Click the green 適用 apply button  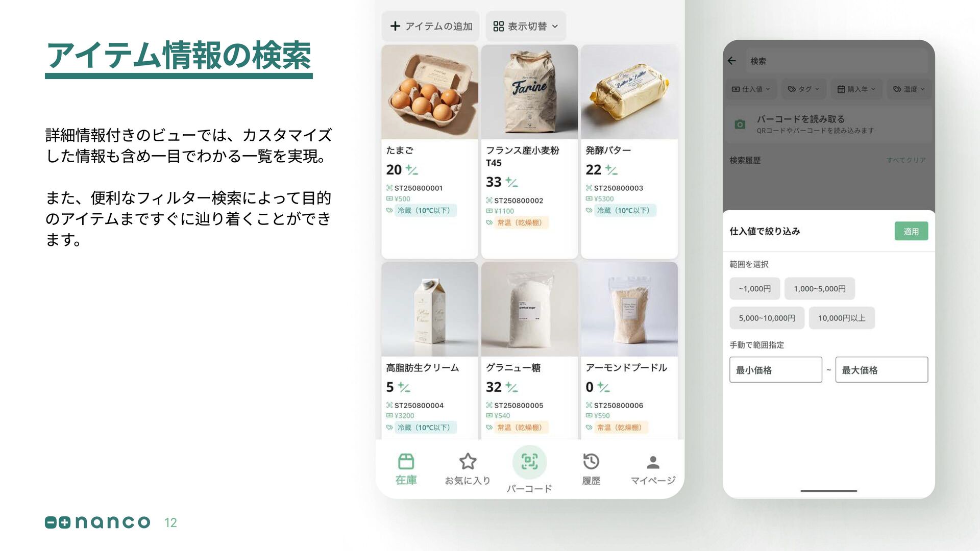(x=911, y=231)
